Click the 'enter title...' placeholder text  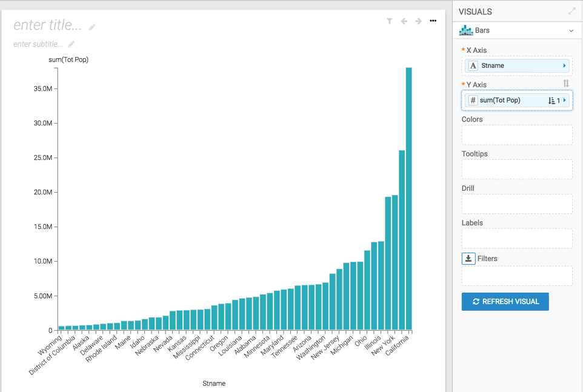(47, 25)
